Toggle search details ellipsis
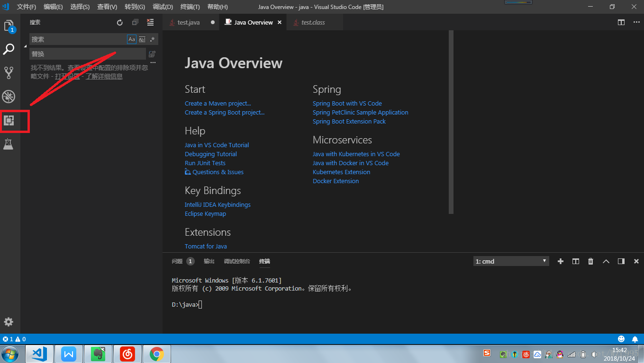Image resolution: width=644 pixels, height=363 pixels. click(153, 62)
